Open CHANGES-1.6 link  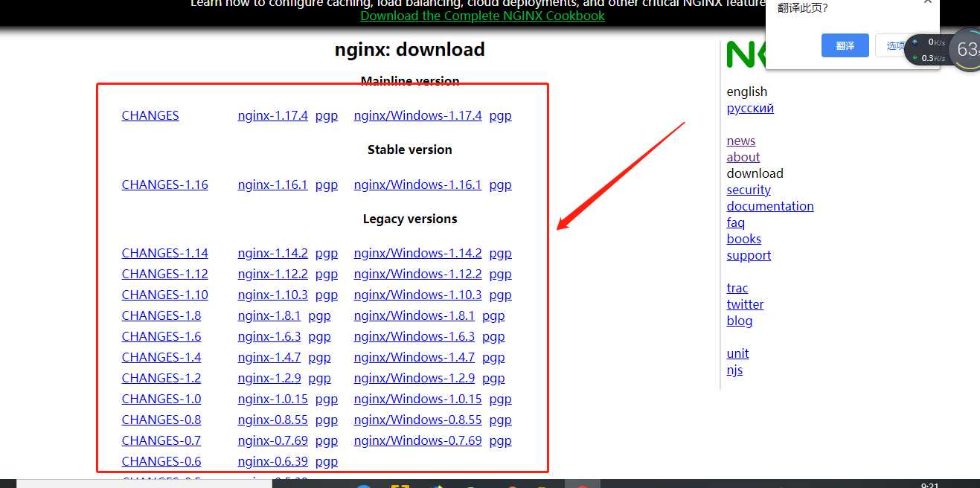click(x=161, y=336)
